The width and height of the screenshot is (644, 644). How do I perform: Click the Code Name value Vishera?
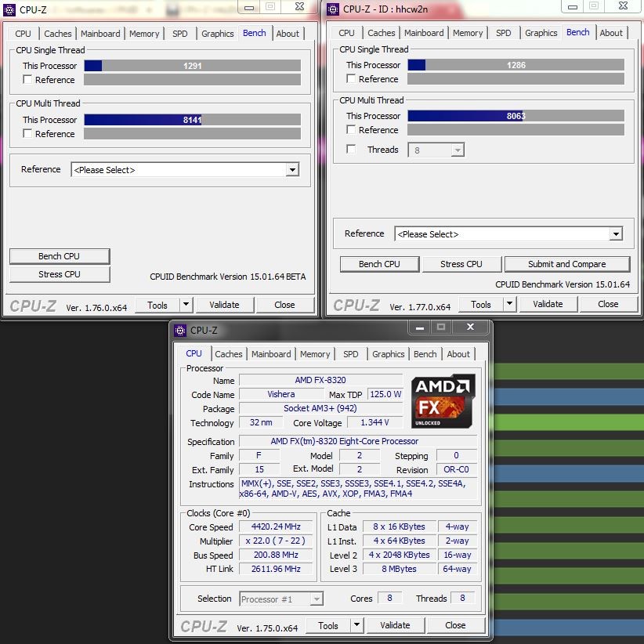[x=281, y=394]
